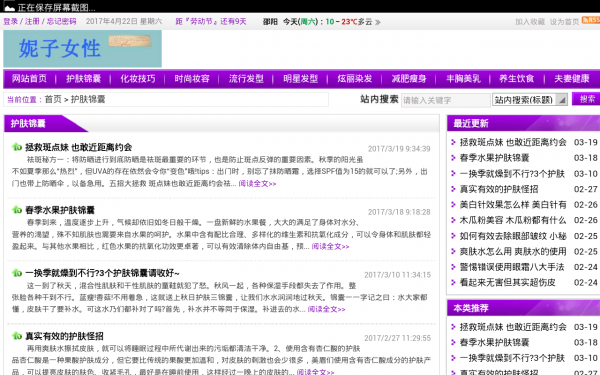Click 春季水果护肤锦囊 in 本类推荐 list
Viewport: 600px width, 375px height.
pyautogui.click(x=494, y=342)
